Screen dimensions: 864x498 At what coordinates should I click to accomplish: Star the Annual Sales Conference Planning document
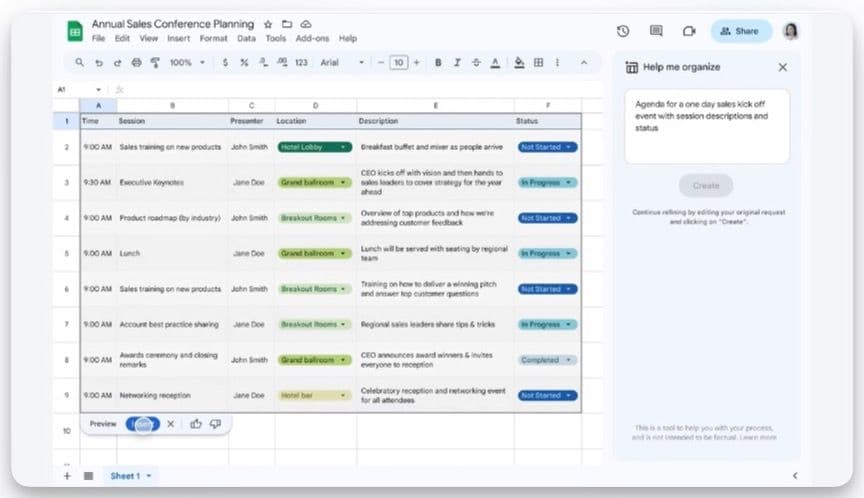coord(267,24)
